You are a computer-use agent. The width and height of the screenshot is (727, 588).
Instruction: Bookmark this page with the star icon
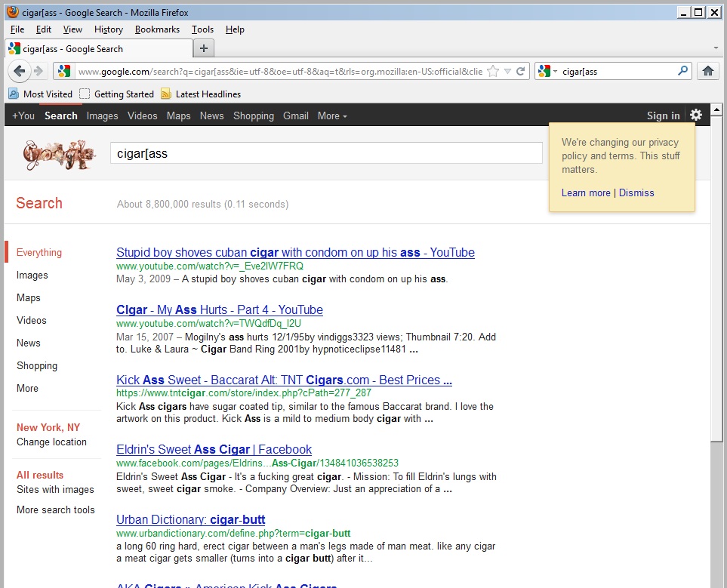(x=493, y=71)
